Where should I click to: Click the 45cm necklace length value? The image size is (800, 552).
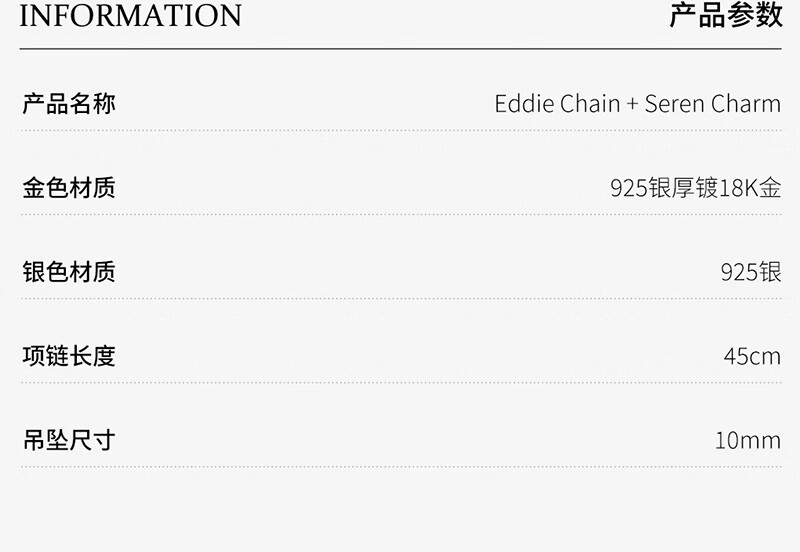pyautogui.click(x=752, y=356)
